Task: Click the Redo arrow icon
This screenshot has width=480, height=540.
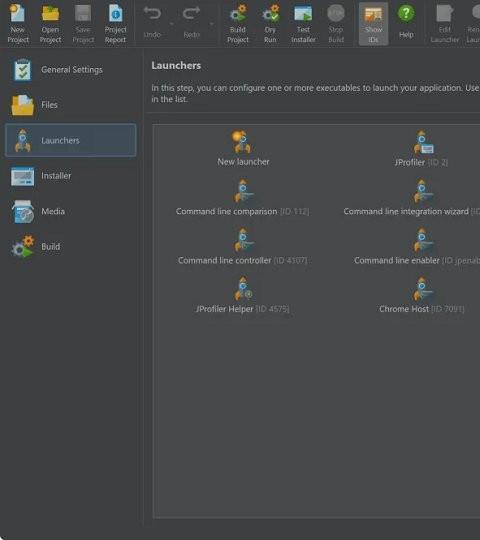Action: (191, 14)
